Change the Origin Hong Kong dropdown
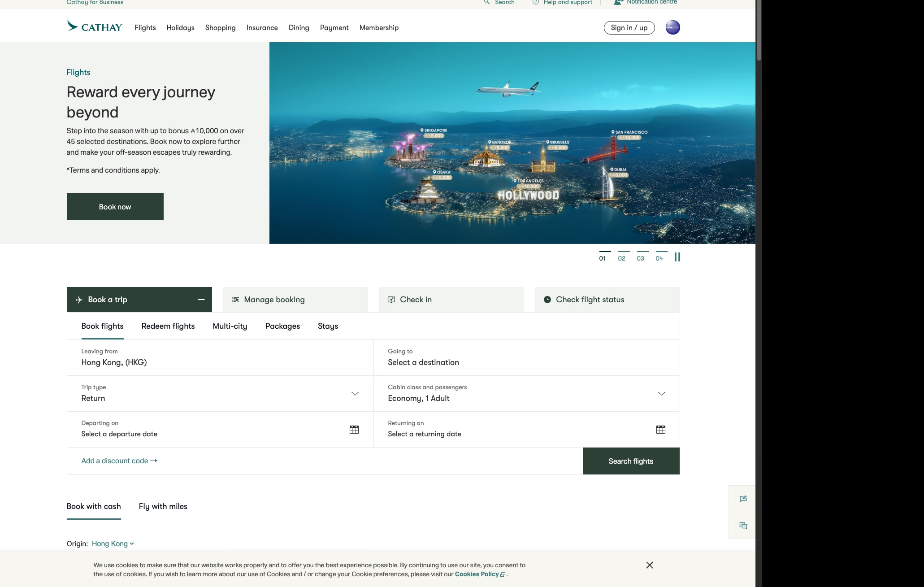The height and width of the screenshot is (587, 924). tap(113, 544)
